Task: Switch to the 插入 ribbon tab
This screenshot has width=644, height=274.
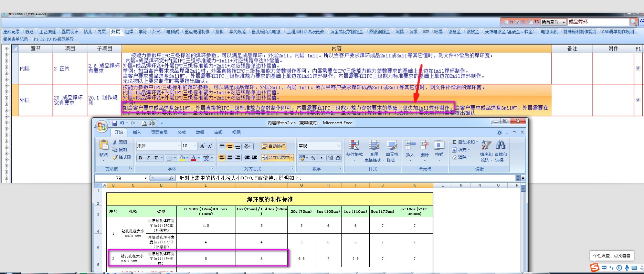Action: pos(137,133)
